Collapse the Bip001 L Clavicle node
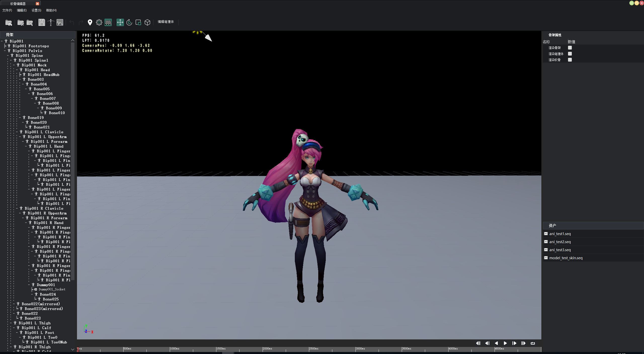 pyautogui.click(x=17, y=132)
